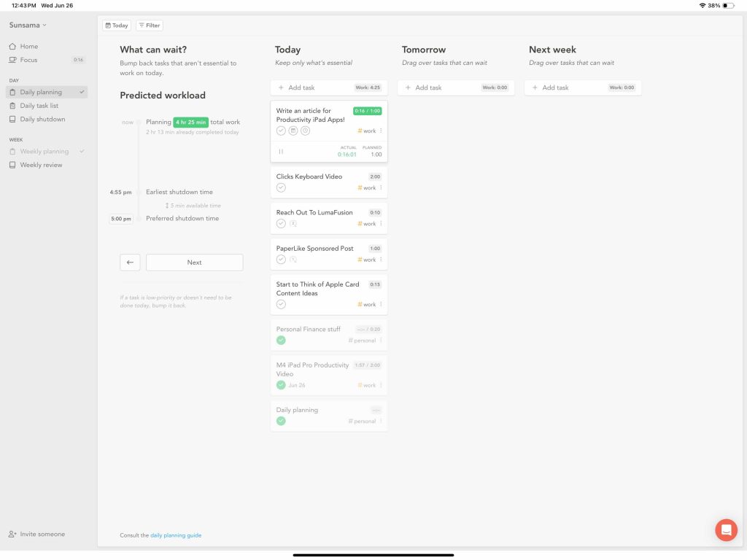747x560 pixels.
Task: Uncheck the completed Personal Finance stuff task
Action: tap(281, 341)
